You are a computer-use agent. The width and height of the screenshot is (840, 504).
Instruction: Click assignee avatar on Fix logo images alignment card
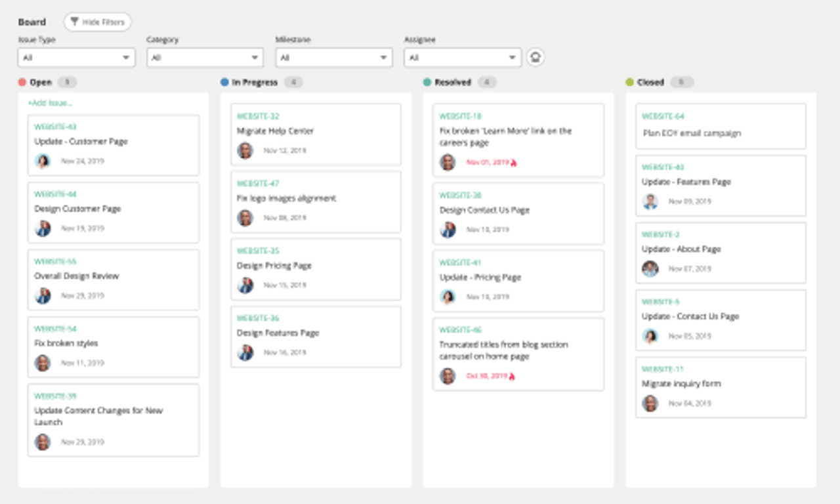pyautogui.click(x=245, y=218)
